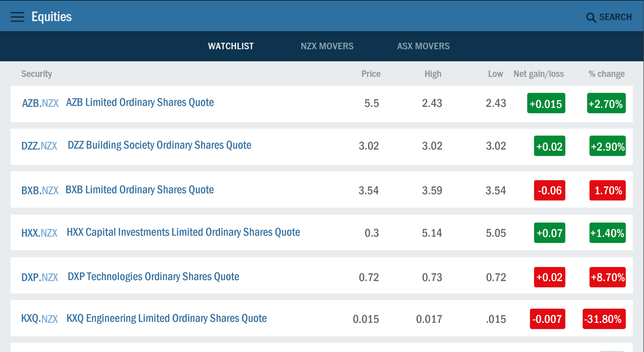The width and height of the screenshot is (644, 352).
Task: Switch to the NZX MOVERS tab
Action: coord(327,46)
